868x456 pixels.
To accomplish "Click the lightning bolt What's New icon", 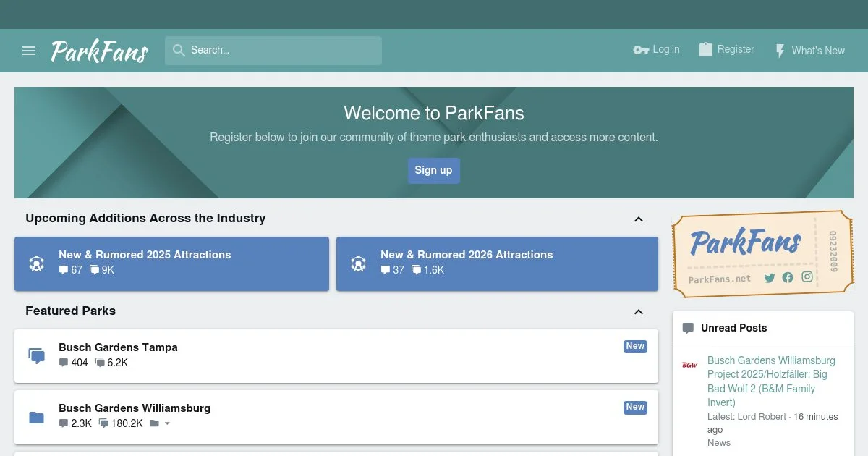I will 780,51.
